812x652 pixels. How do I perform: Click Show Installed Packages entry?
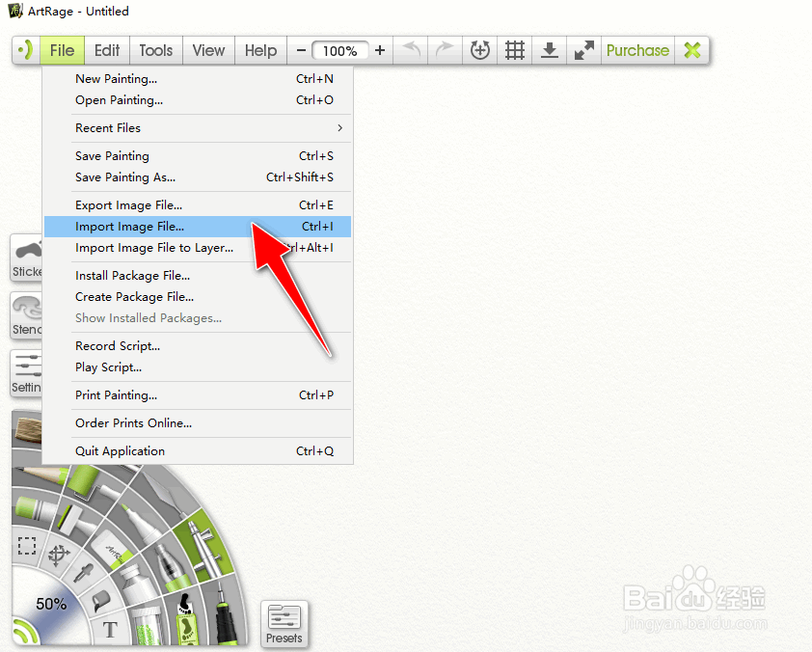pos(198,318)
